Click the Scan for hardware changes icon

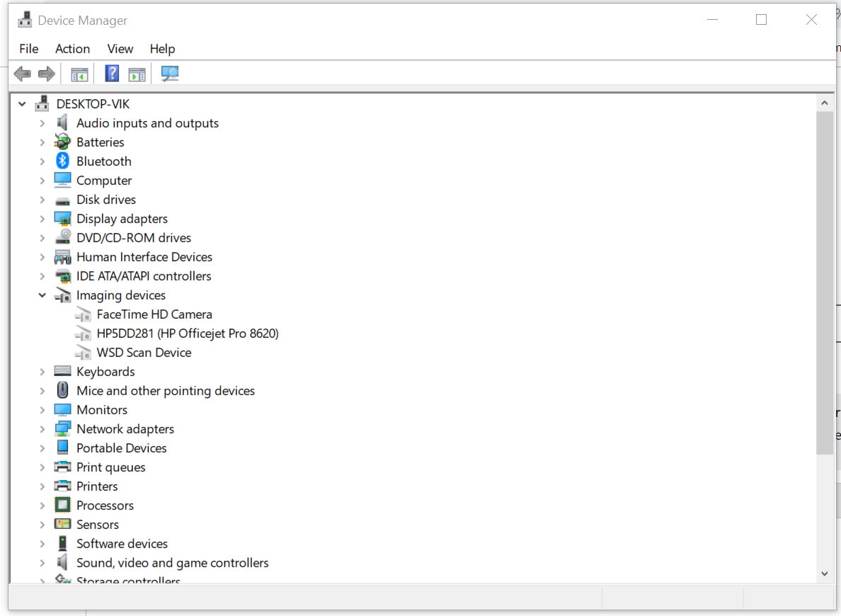tap(169, 73)
